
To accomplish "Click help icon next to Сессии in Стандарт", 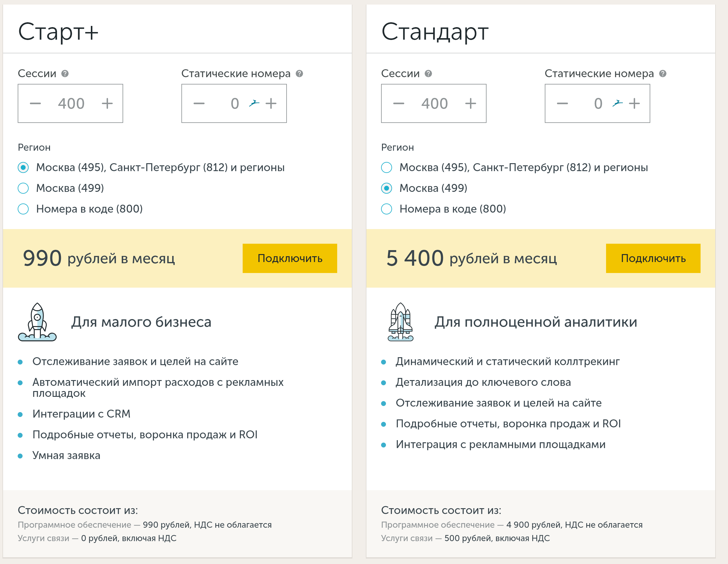I will [x=428, y=74].
